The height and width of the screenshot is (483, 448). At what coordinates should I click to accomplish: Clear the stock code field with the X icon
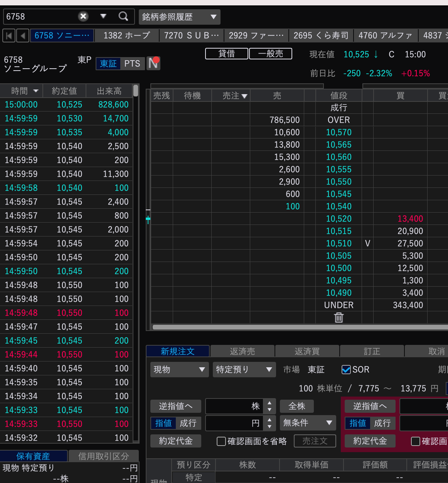tap(83, 16)
